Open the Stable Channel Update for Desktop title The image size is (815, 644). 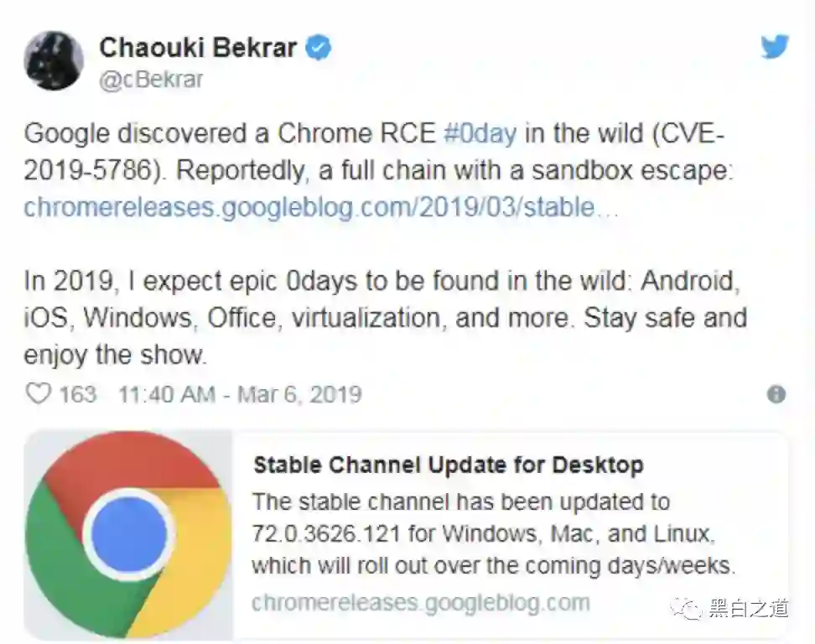pos(448,465)
